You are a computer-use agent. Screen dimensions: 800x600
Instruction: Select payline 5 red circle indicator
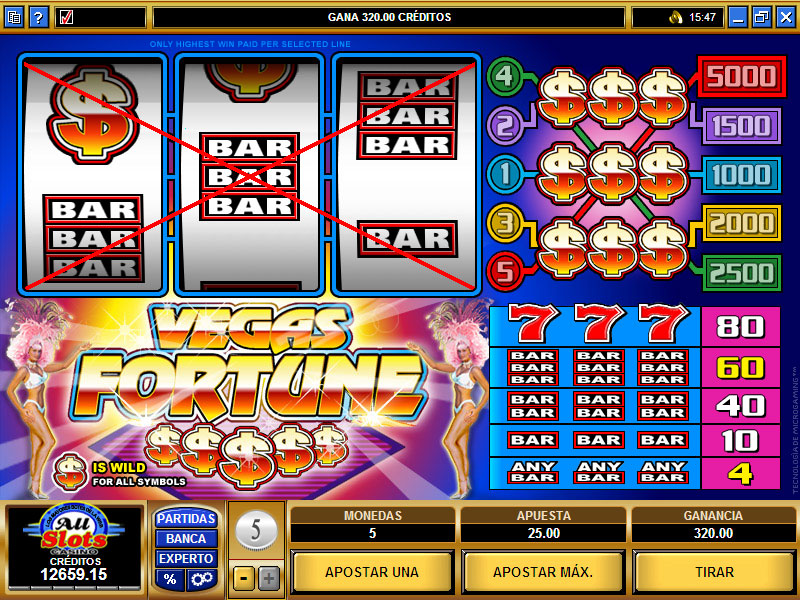505,271
